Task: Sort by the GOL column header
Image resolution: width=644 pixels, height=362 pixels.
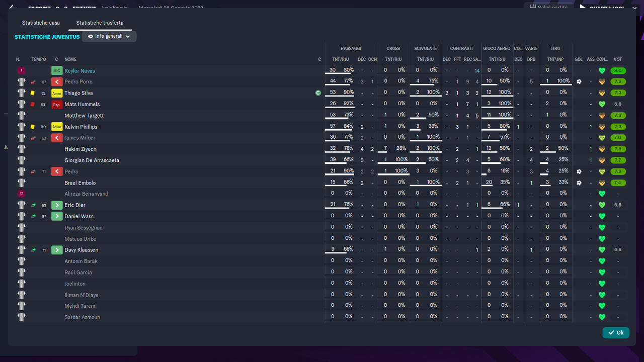Action: (579, 59)
